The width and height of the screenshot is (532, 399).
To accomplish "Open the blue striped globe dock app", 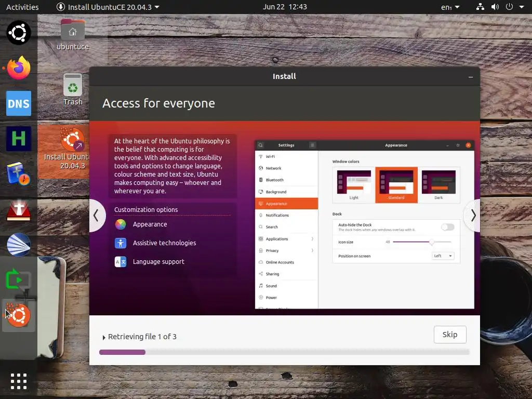I will (x=19, y=245).
